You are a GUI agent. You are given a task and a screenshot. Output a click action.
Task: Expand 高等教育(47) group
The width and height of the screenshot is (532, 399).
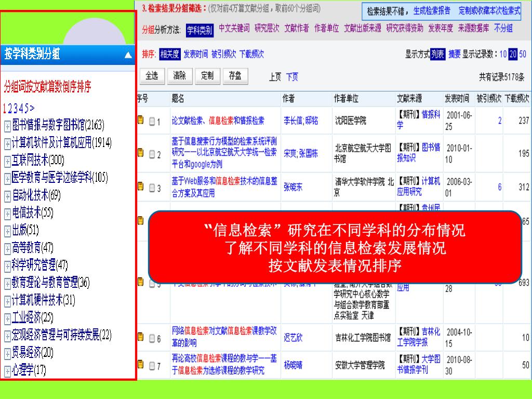pyautogui.click(x=7, y=249)
